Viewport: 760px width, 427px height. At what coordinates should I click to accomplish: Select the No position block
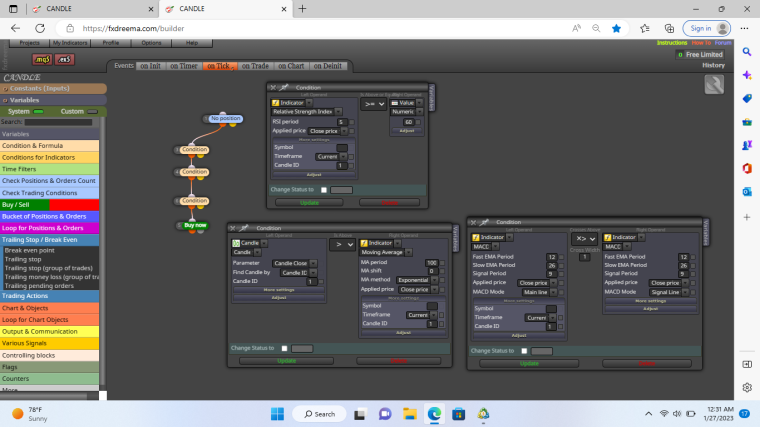pos(225,118)
